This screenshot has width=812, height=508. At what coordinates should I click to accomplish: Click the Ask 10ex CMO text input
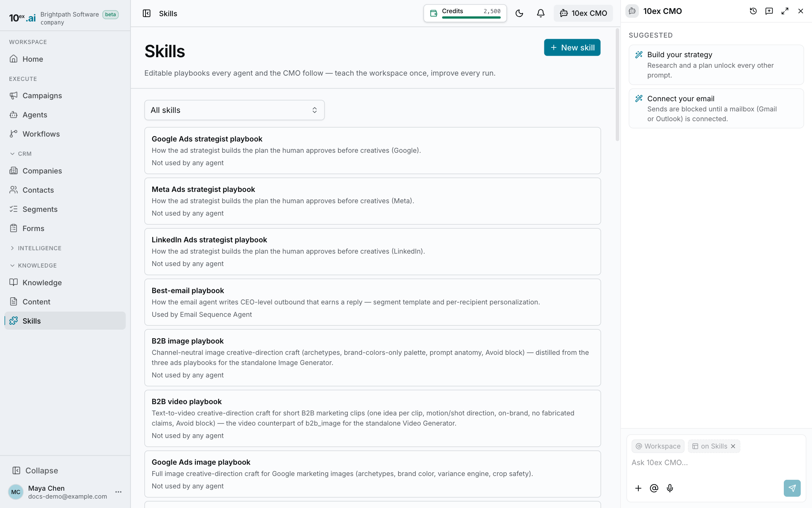click(716, 463)
